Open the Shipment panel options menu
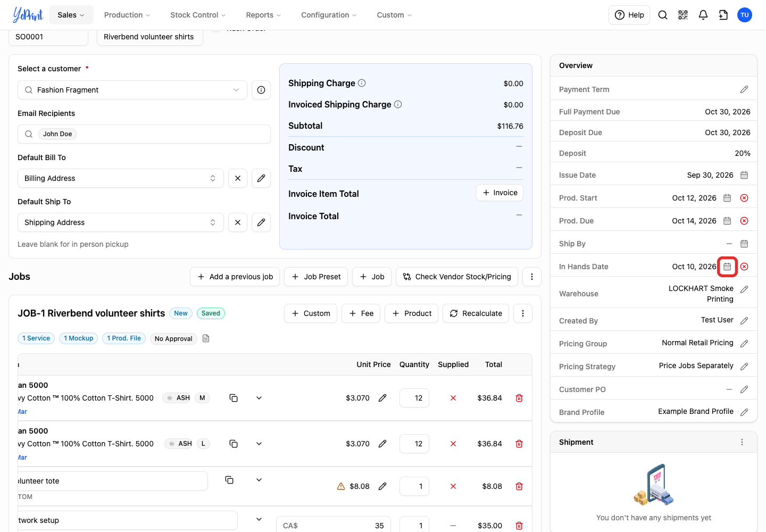The image size is (766, 532). coord(742,442)
